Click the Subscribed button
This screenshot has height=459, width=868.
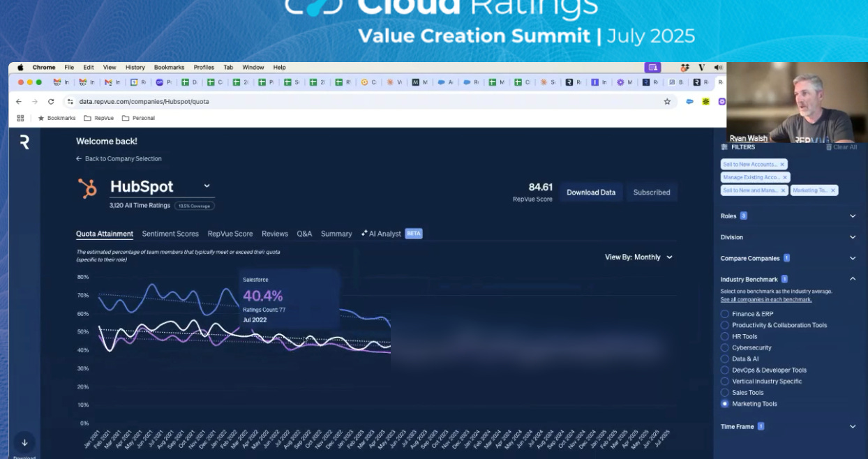pyautogui.click(x=652, y=193)
